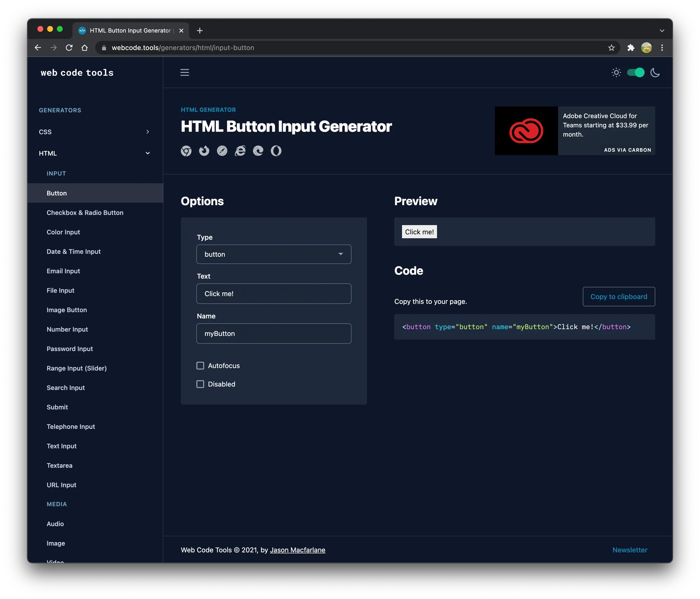Click Copy to clipboard button
The height and width of the screenshot is (599, 700).
pyautogui.click(x=619, y=296)
